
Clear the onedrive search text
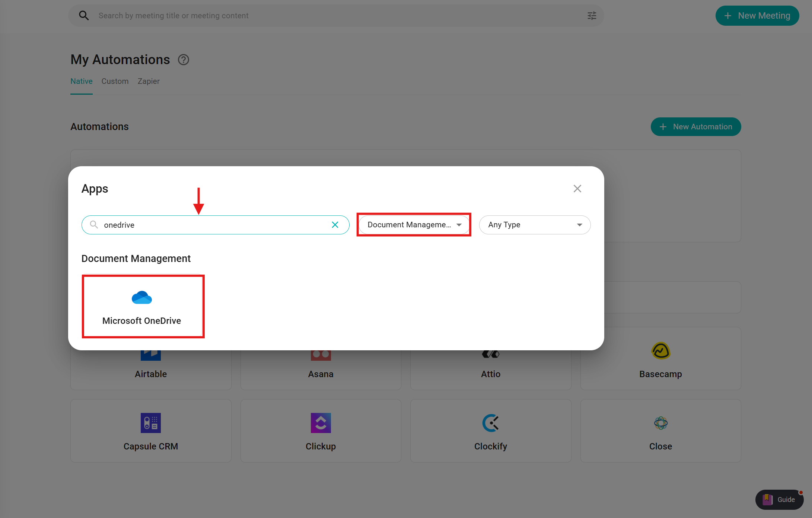(335, 225)
